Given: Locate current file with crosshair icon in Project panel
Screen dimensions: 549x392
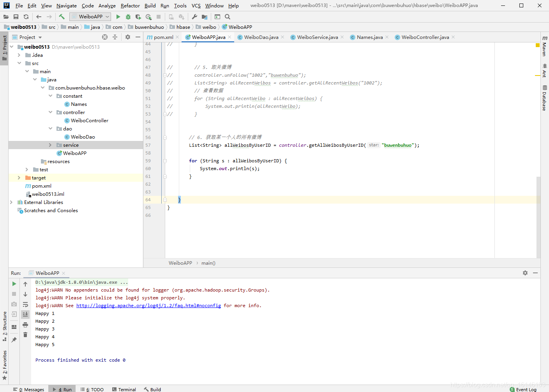Looking at the screenshot, I should tap(105, 37).
